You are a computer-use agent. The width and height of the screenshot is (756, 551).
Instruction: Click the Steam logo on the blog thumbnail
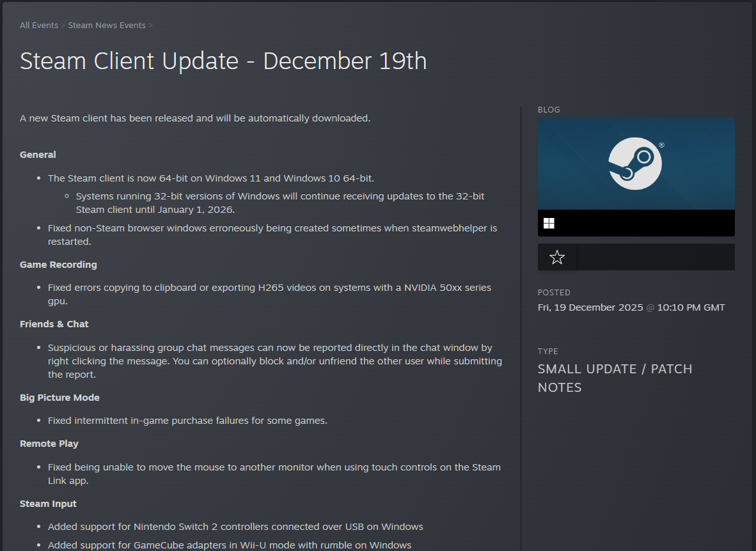(634, 164)
